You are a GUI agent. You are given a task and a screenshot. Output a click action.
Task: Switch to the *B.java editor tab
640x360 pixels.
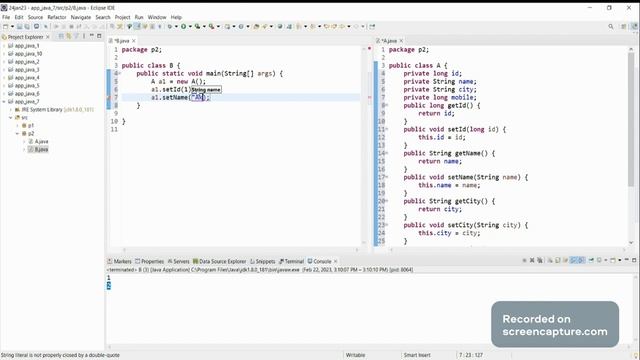tap(122, 41)
